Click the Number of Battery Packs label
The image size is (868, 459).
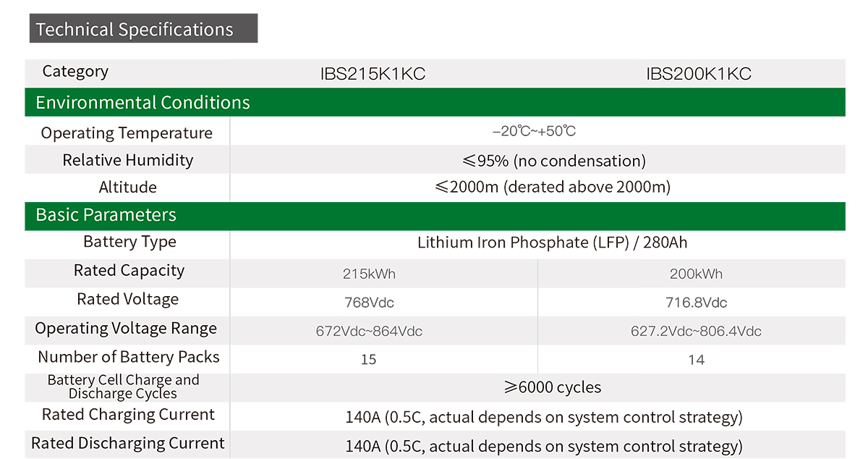128,357
